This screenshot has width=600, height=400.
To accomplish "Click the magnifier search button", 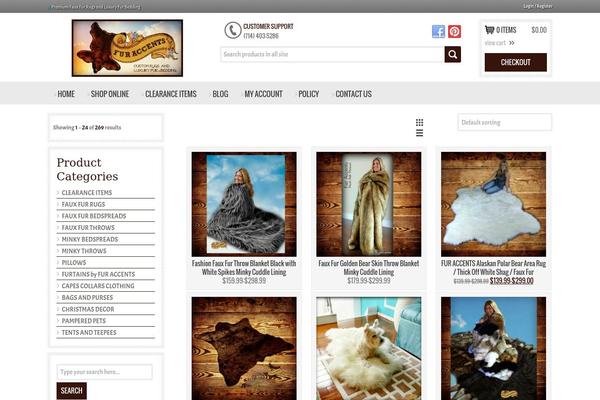I will tap(453, 54).
